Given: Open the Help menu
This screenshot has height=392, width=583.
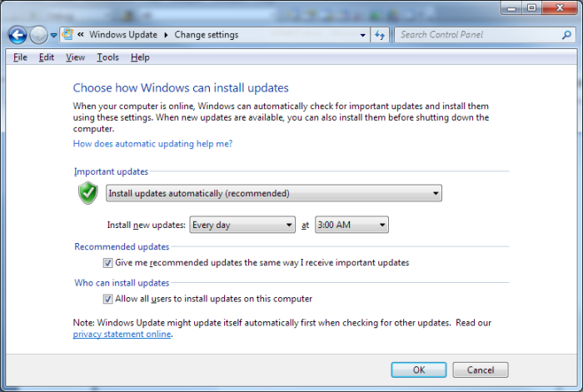Looking at the screenshot, I should [140, 57].
